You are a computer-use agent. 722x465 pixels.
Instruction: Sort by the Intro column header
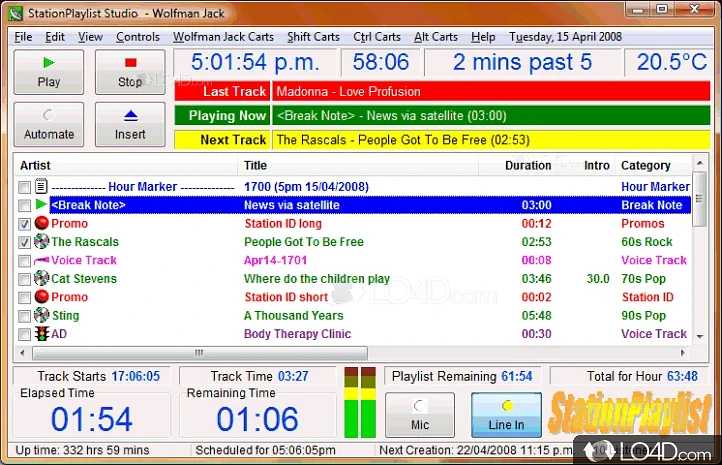(x=585, y=165)
